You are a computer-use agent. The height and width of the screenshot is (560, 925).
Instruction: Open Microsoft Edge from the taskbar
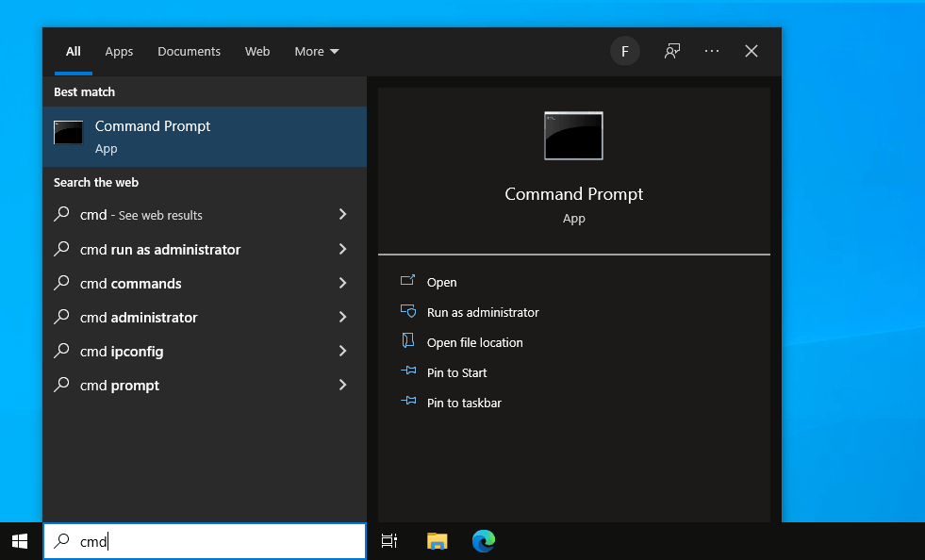pos(484,540)
